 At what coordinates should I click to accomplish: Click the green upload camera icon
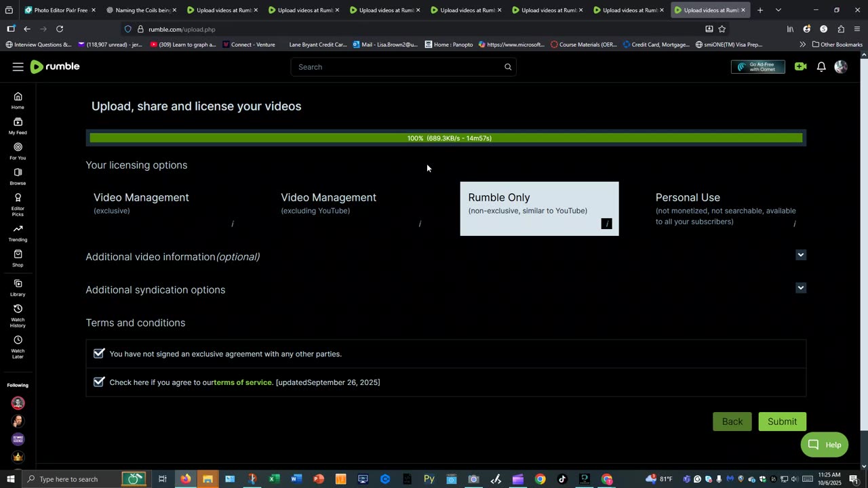(801, 66)
